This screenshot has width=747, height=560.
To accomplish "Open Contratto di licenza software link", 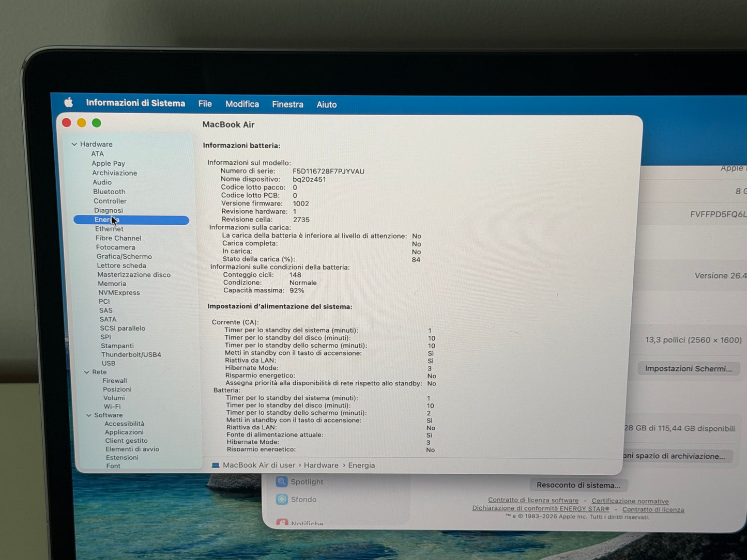I will [x=533, y=500].
